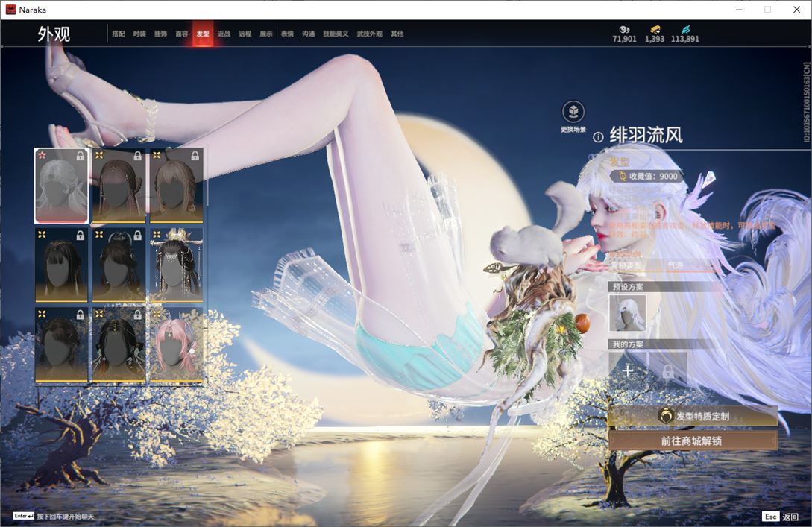Click the lock on the short wavy hairstyle card
812x527 pixels.
pyautogui.click(x=81, y=315)
